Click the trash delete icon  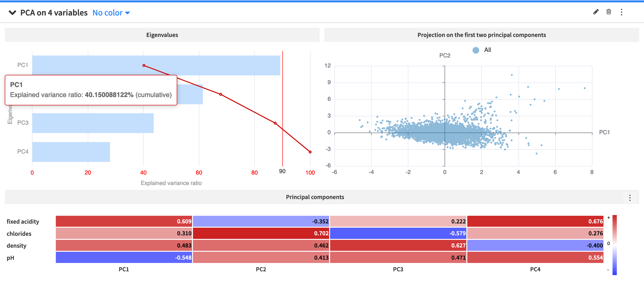click(x=608, y=12)
